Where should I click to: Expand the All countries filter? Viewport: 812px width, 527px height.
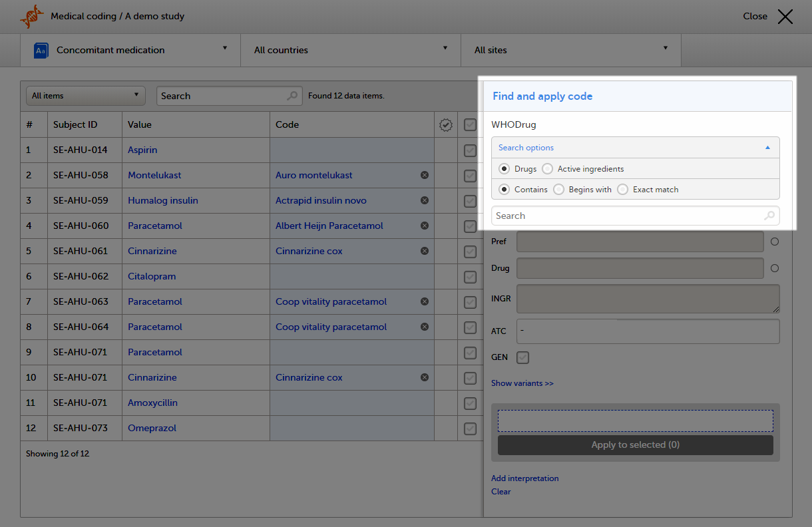coord(351,50)
